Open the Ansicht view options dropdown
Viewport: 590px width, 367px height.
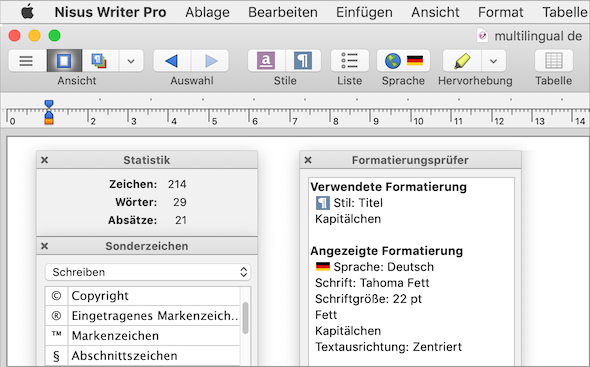click(x=131, y=61)
